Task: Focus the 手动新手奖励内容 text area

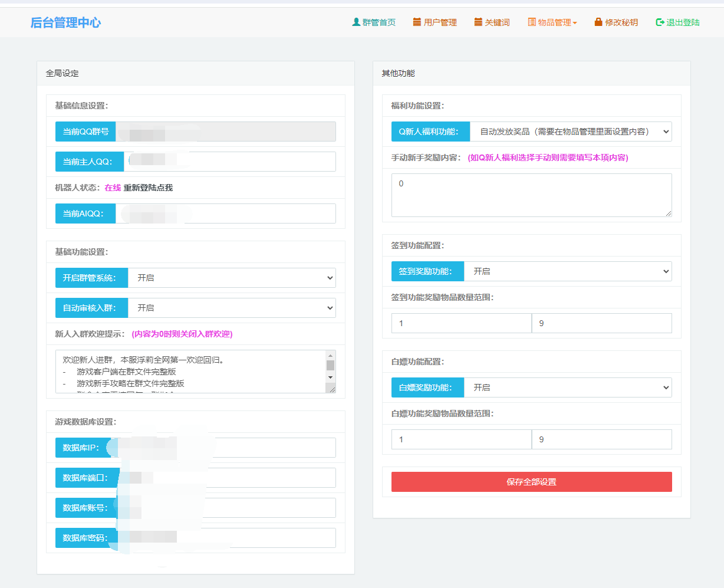Action: [x=531, y=195]
